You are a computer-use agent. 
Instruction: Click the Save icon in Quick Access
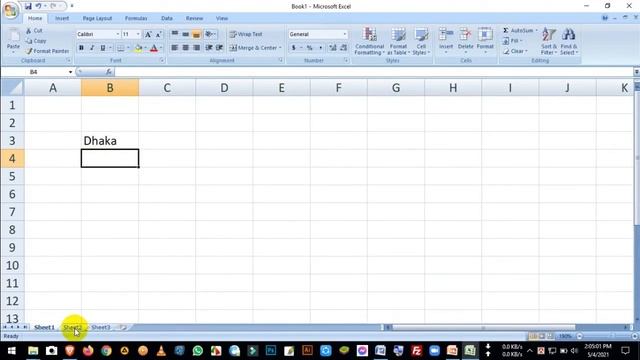point(28,6)
